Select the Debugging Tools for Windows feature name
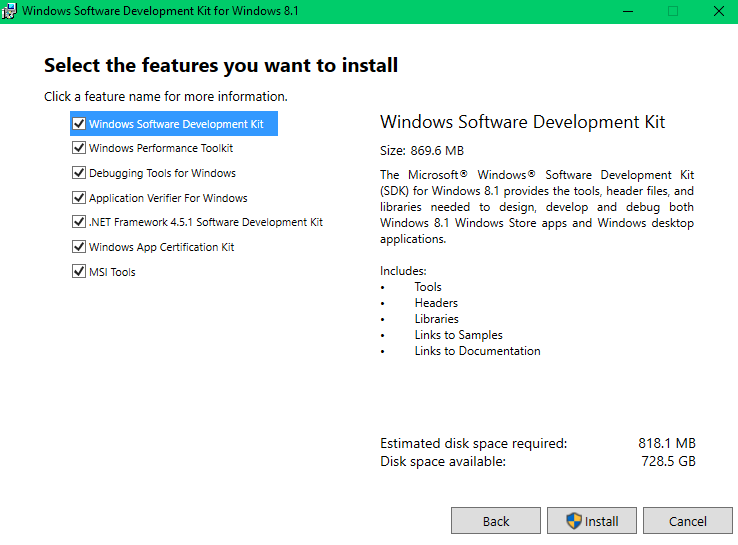The image size is (738, 545). 162,173
